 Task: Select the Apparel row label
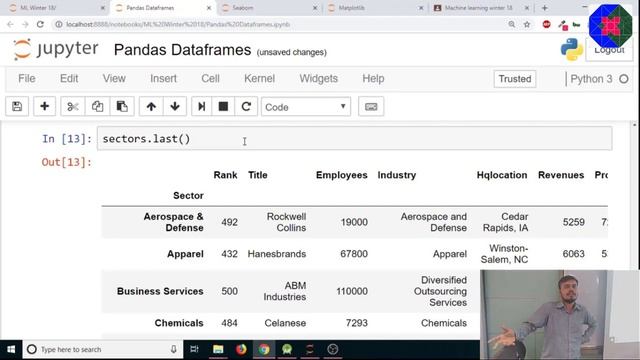(185, 254)
